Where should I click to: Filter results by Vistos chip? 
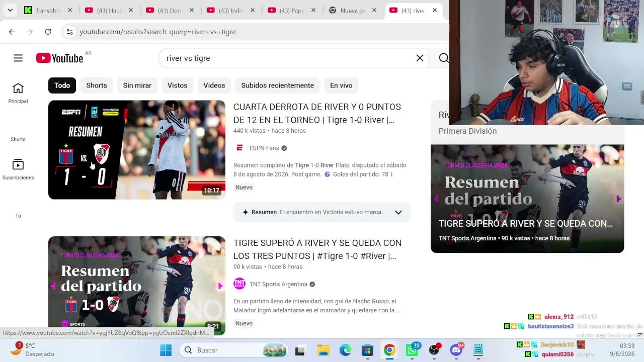tap(178, 85)
